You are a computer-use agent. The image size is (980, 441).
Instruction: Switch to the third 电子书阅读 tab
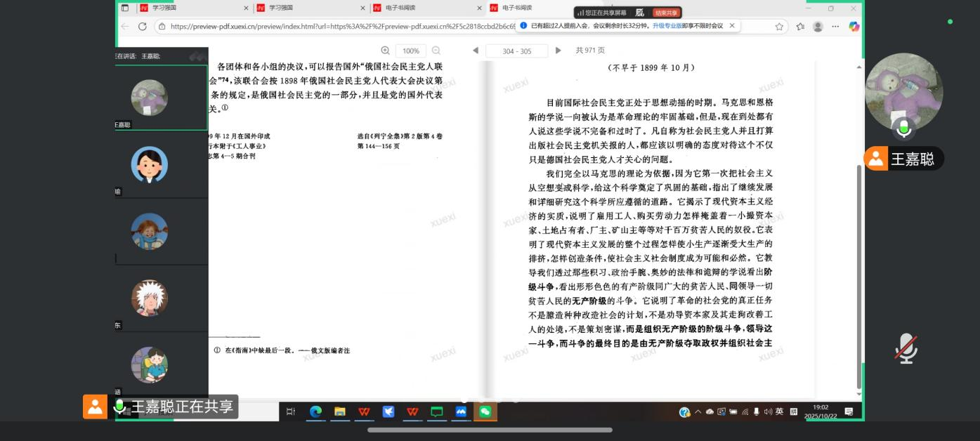[x=400, y=8]
